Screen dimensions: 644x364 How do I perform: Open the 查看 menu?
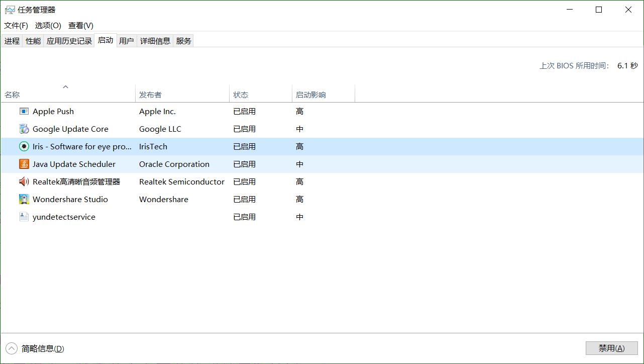pos(80,25)
